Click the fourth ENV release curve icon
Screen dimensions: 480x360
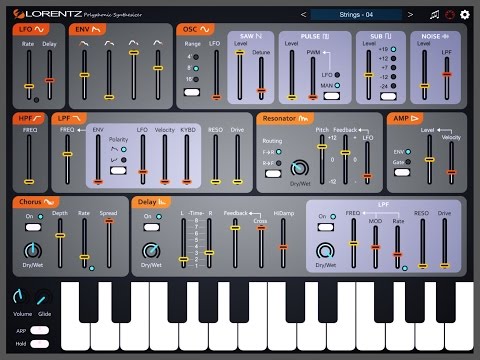[158, 43]
